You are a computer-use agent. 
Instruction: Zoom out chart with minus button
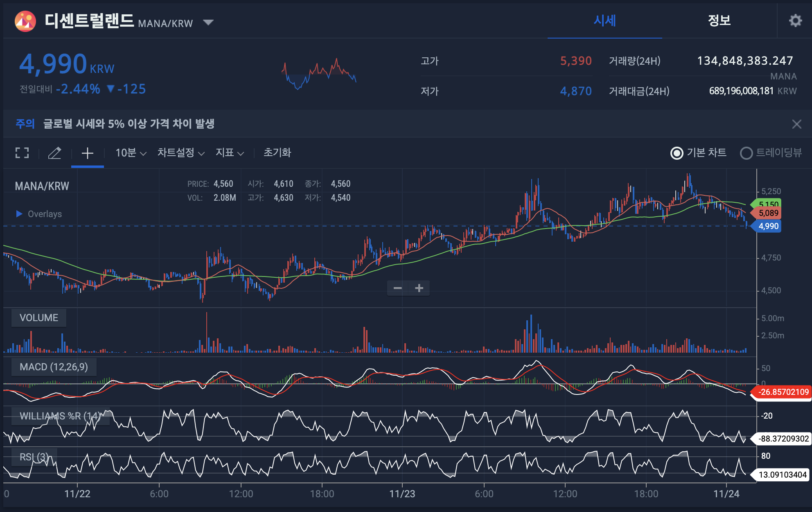pos(397,288)
